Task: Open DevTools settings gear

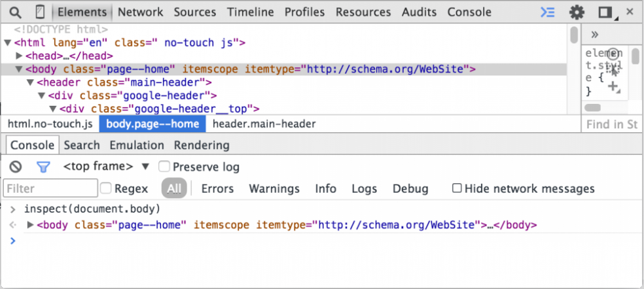Action: click(x=576, y=12)
